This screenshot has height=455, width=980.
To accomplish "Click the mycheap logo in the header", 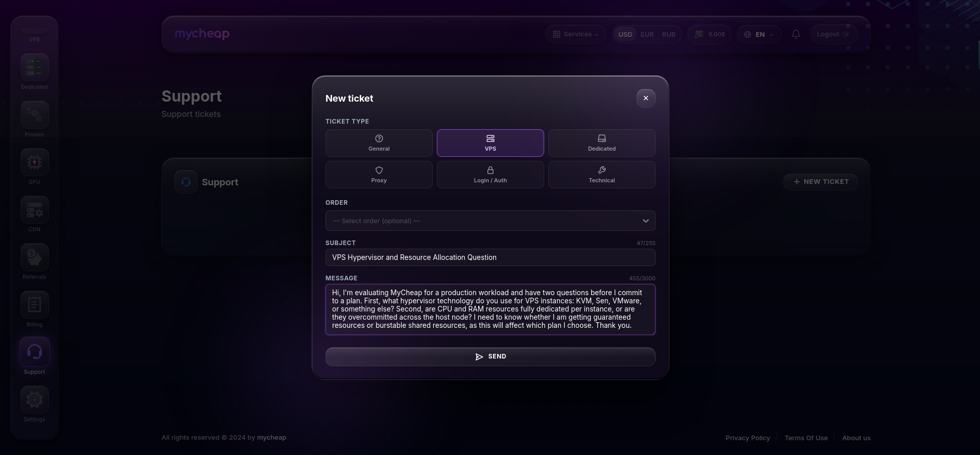I will click(202, 34).
